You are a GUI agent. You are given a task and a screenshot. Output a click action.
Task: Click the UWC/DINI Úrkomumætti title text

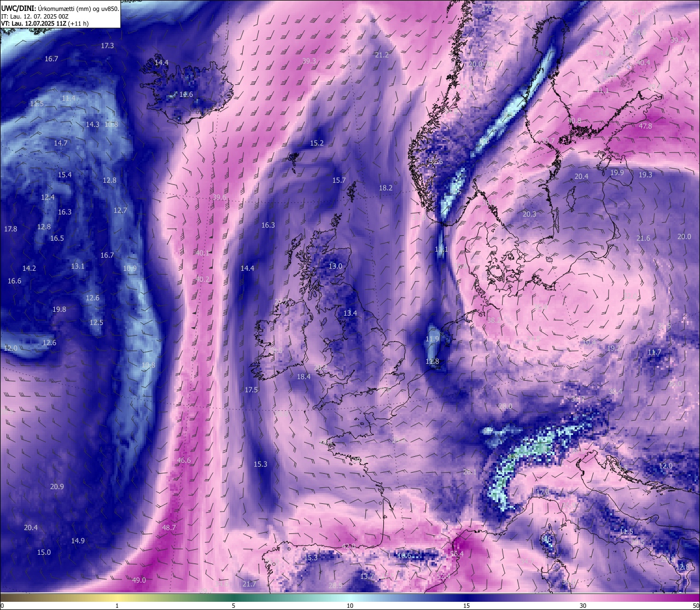[60, 8]
